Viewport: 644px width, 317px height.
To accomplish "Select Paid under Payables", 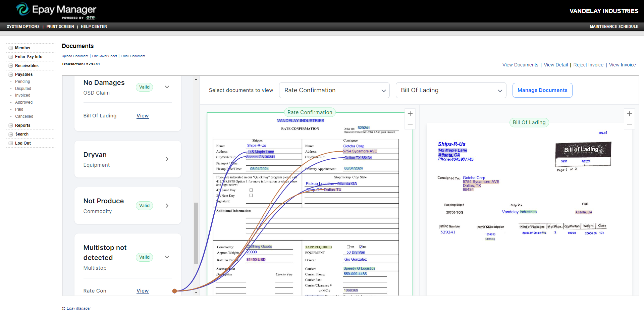I will [19, 109].
